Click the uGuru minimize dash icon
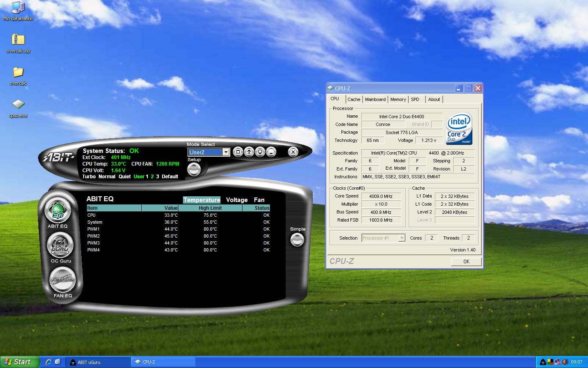Screen dimensions: 588x368 tap(271, 152)
